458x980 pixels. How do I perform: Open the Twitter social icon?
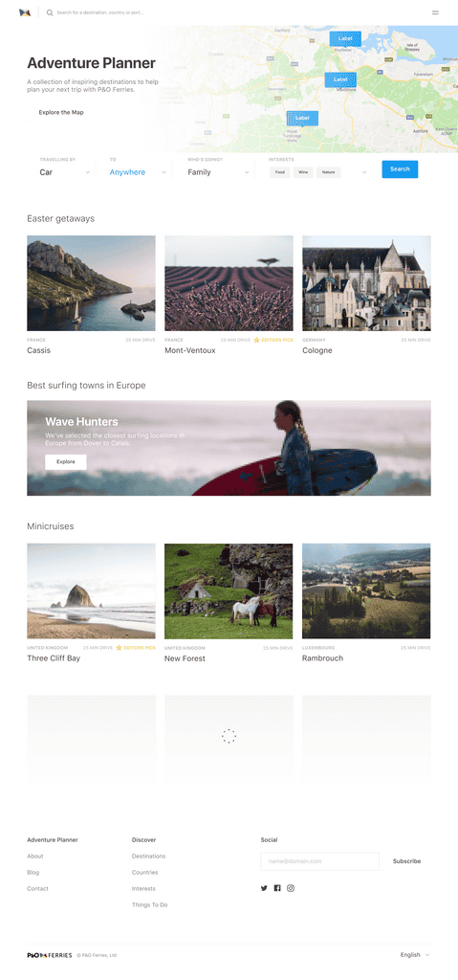pyautogui.click(x=264, y=888)
